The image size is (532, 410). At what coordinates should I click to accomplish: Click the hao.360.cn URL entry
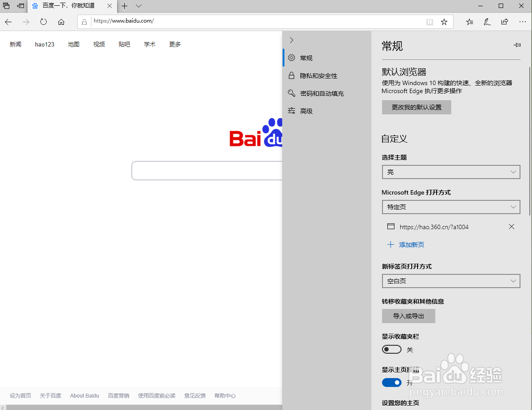click(434, 227)
